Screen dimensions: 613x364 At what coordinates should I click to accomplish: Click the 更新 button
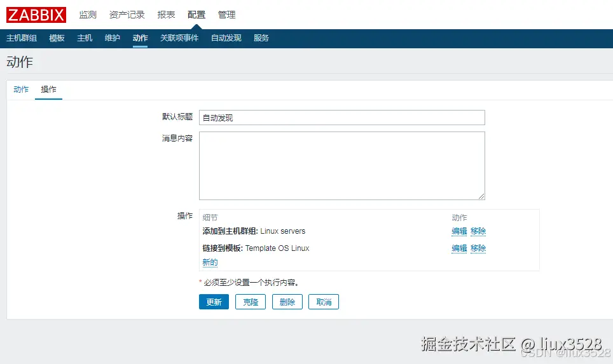pyautogui.click(x=214, y=302)
